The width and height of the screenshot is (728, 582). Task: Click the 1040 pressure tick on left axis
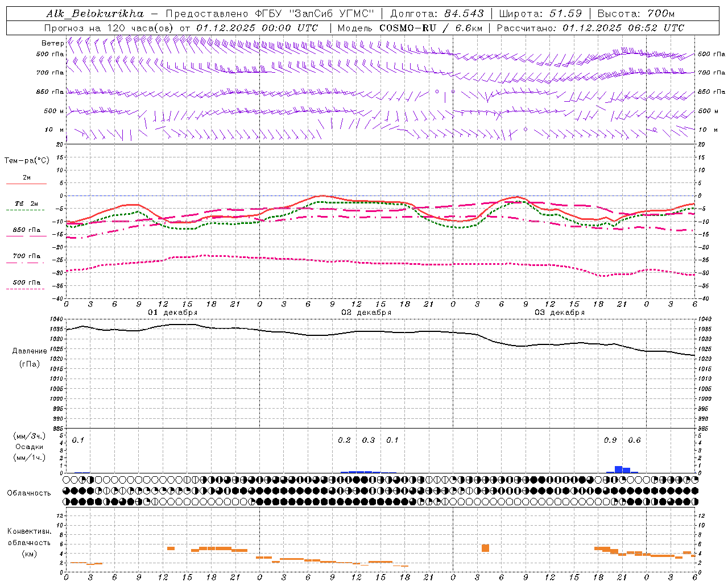[57, 319]
